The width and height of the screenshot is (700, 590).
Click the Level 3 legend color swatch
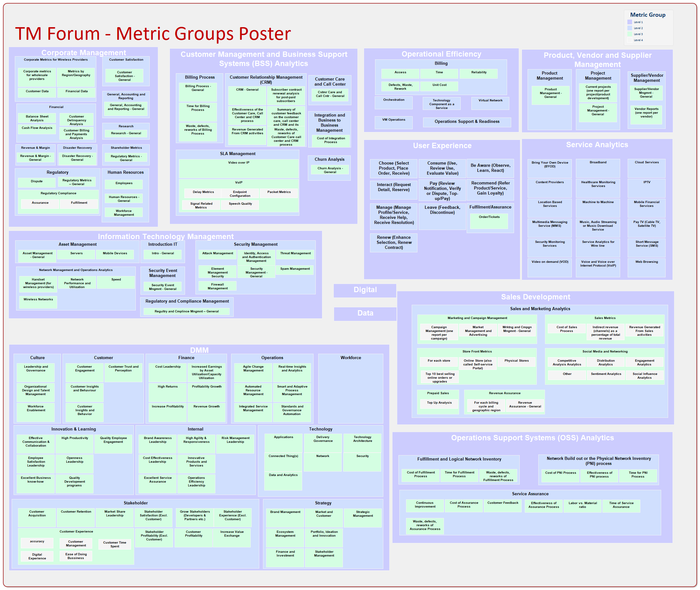[630, 34]
